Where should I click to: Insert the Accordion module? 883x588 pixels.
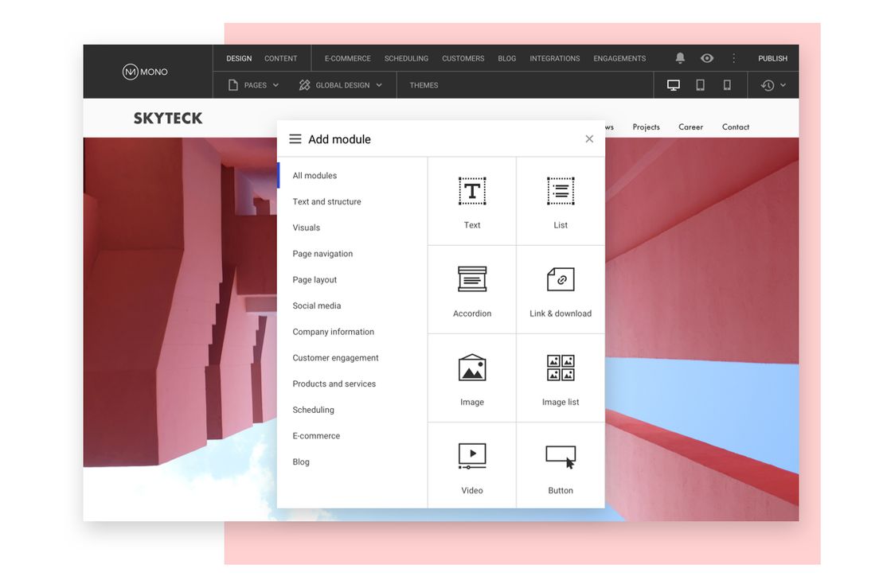[x=472, y=290]
